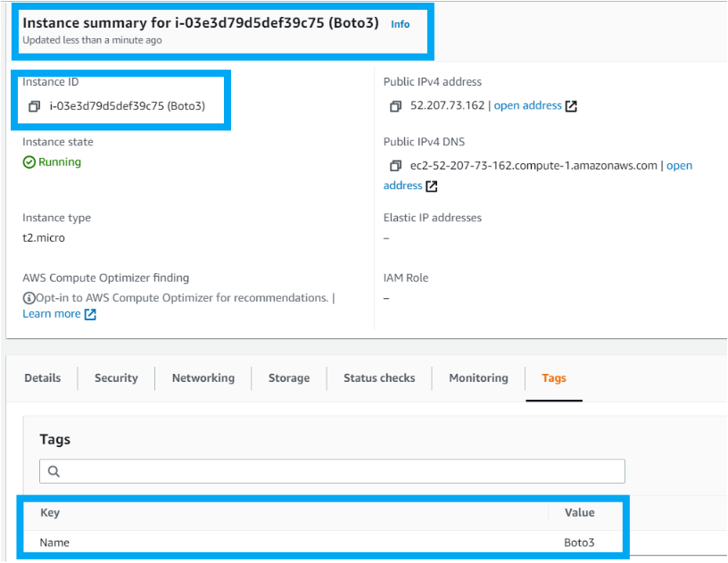Click the Updated less than a minute ago text
The height and width of the screenshot is (563, 728).
93,40
